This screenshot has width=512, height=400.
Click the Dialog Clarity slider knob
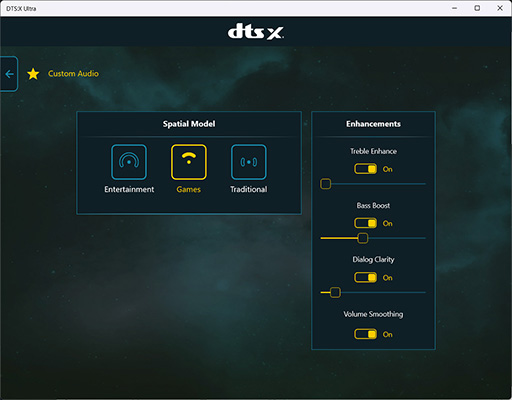pyautogui.click(x=335, y=292)
